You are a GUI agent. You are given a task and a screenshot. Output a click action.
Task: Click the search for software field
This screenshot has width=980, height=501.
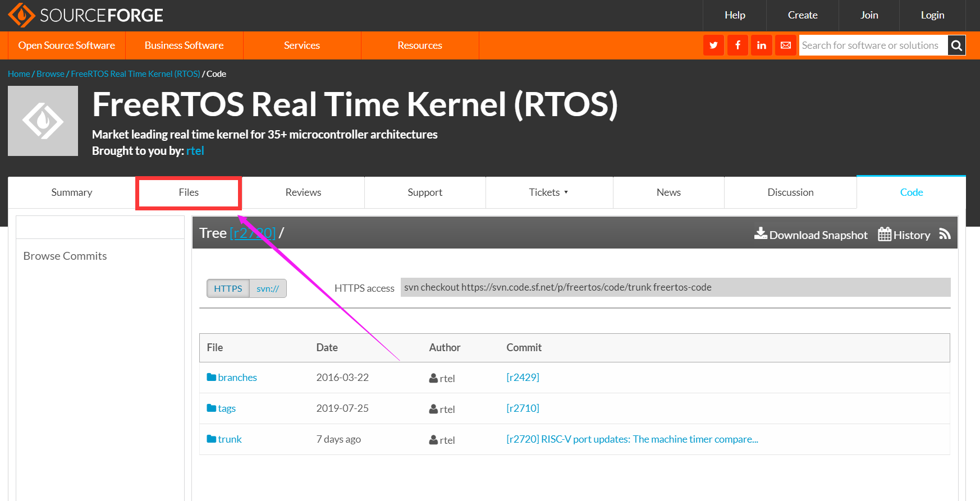point(873,45)
